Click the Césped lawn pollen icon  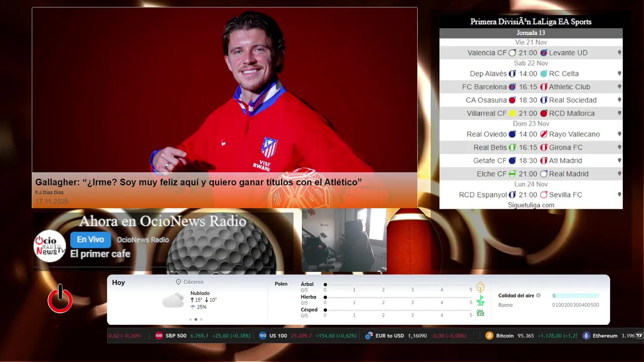tap(480, 313)
